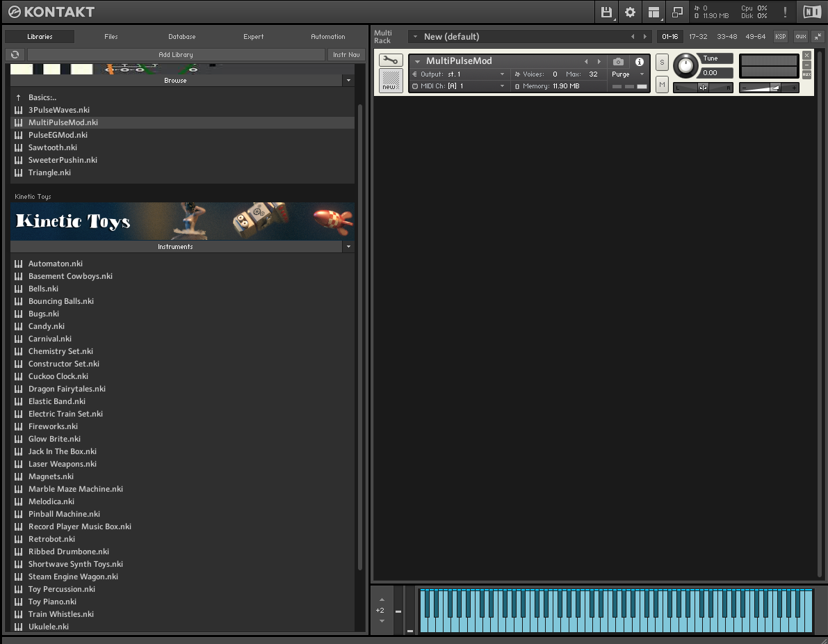Screen dimensions: 828x644
Task: Switch to the Expert tab
Action: 254,36
